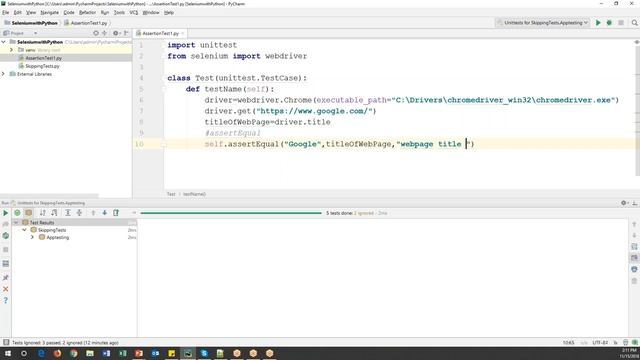The width and height of the screenshot is (640, 360).
Task: Expand Apptesting node in results
Action: (32, 237)
